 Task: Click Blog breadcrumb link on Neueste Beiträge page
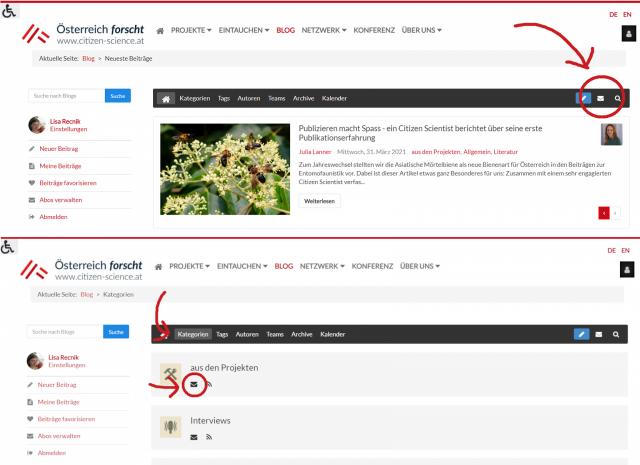88,59
